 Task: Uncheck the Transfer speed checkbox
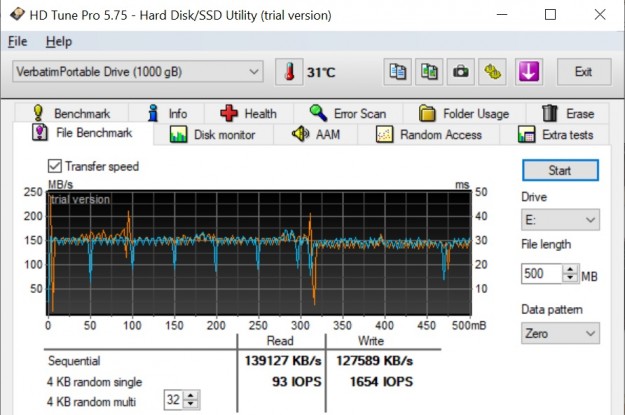[x=55, y=166]
